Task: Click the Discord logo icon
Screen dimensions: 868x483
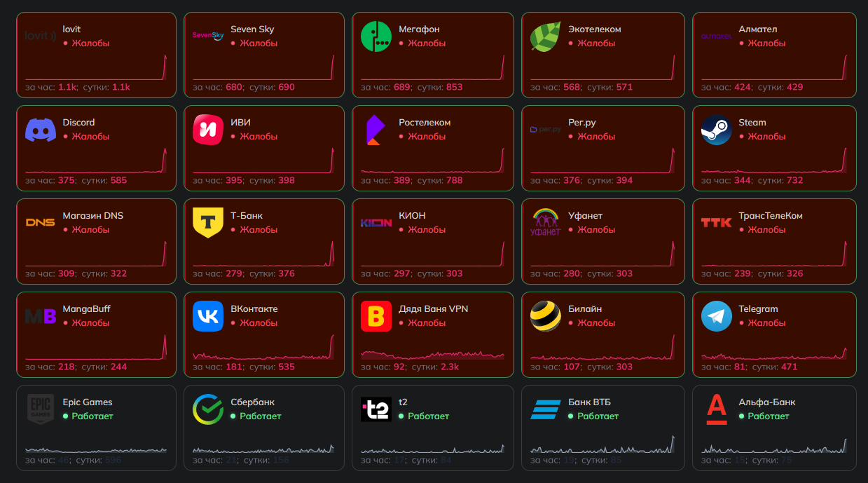Action: pyautogui.click(x=41, y=130)
